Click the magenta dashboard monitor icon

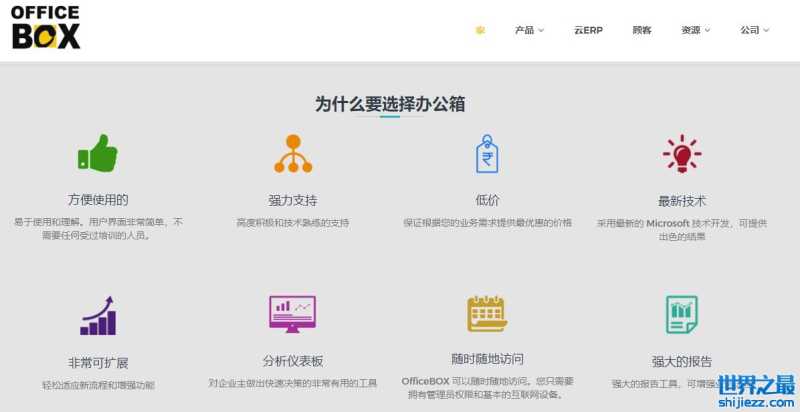click(x=292, y=315)
